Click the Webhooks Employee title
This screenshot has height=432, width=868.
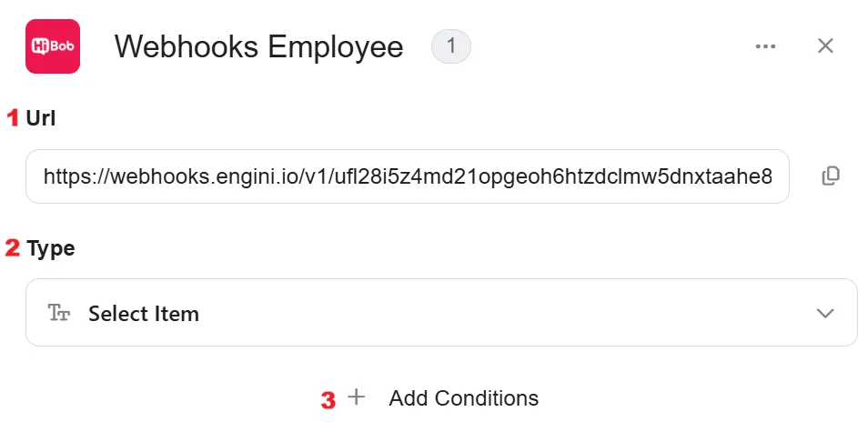[x=259, y=46]
